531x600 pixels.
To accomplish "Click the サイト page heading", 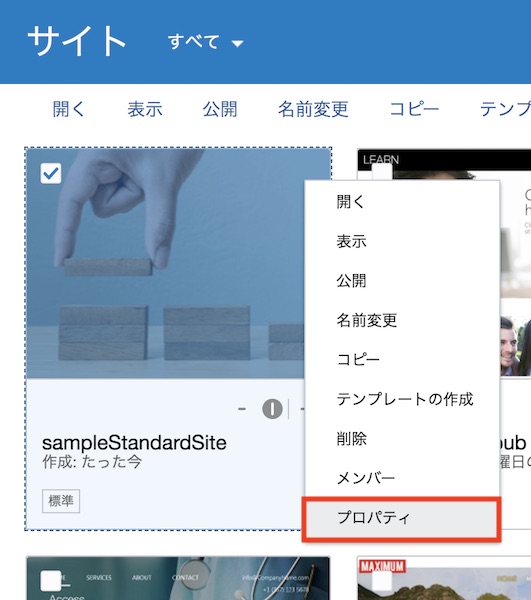I will tap(77, 41).
